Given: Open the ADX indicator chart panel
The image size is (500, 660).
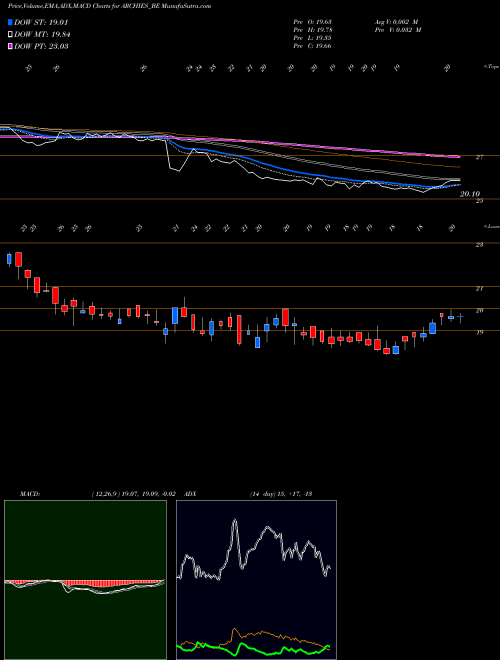Looking at the screenshot, I should pyautogui.click(x=256, y=580).
